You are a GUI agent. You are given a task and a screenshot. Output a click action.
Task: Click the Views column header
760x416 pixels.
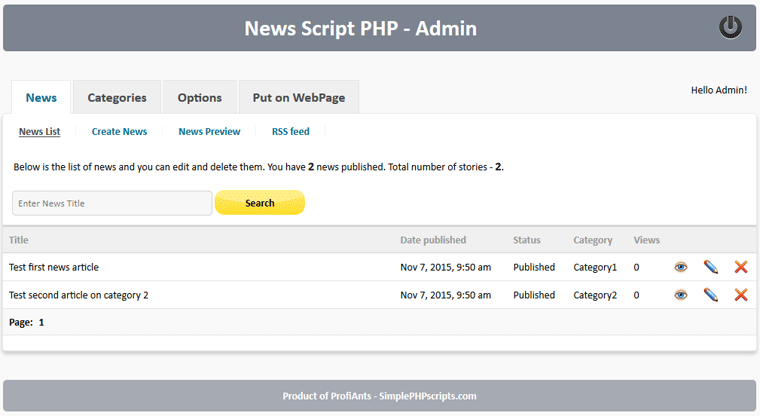click(x=647, y=240)
